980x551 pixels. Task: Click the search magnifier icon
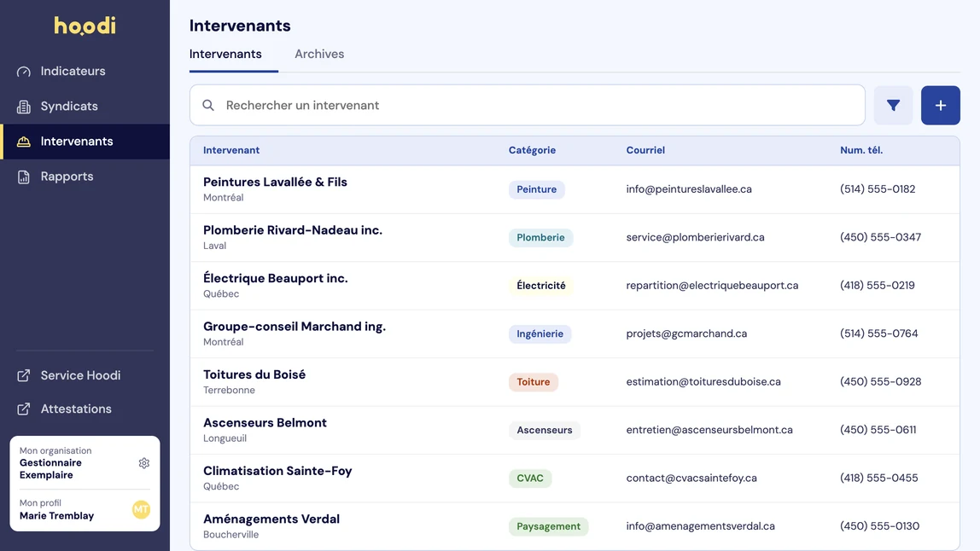[208, 106]
